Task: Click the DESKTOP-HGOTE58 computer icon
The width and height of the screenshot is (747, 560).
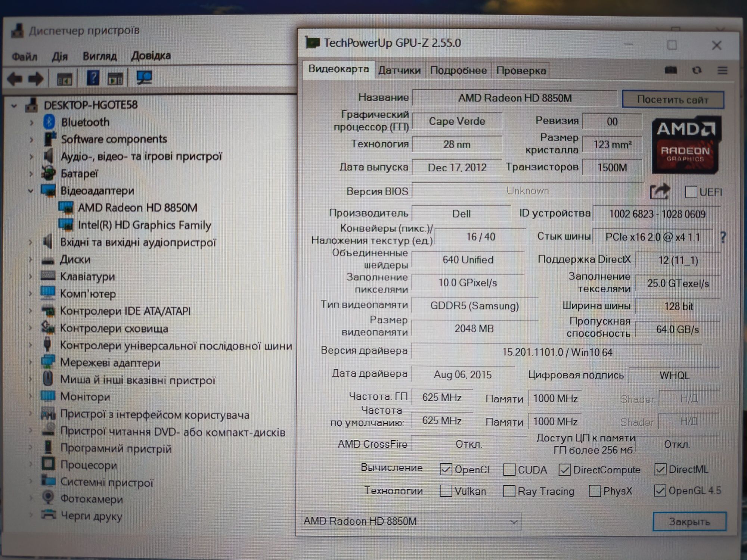Action: click(x=31, y=105)
